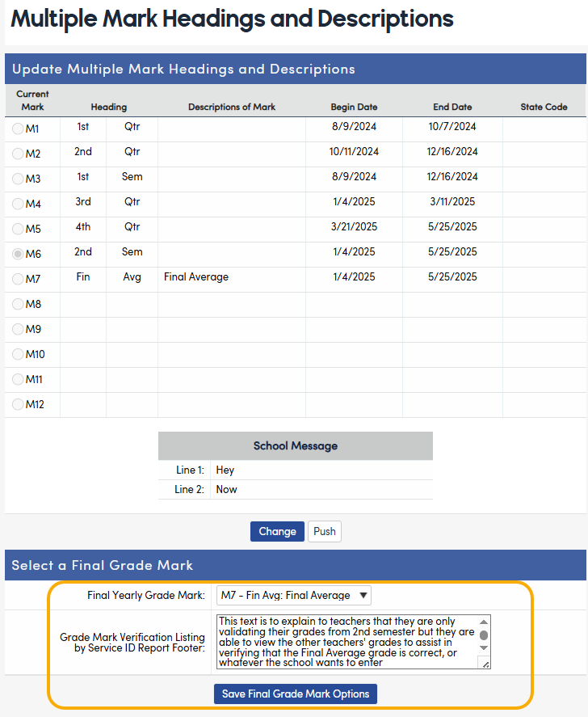
Task: Save Final Grade Mark Options
Action: pyautogui.click(x=296, y=694)
